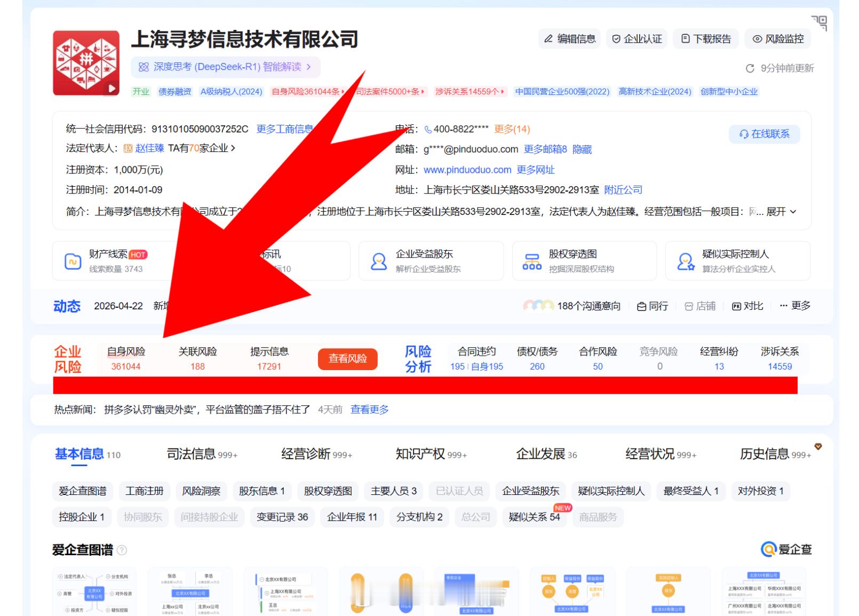Open the 历史信息 tab
This screenshot has width=859, height=616.
click(x=775, y=454)
